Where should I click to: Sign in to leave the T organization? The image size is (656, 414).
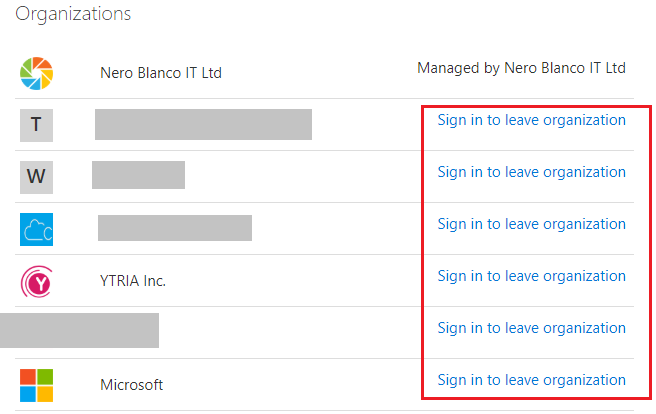tap(531, 120)
